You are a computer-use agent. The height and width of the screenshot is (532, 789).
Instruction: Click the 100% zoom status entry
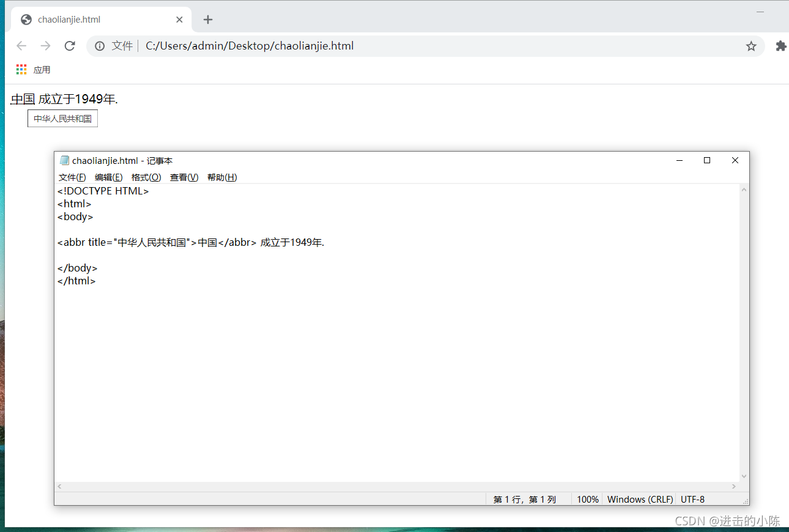tap(587, 500)
